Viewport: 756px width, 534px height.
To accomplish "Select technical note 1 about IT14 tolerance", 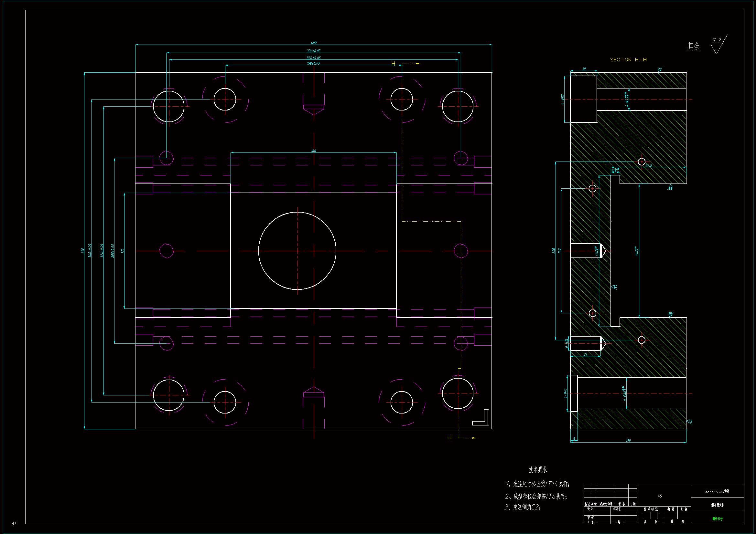I will click(x=537, y=484).
